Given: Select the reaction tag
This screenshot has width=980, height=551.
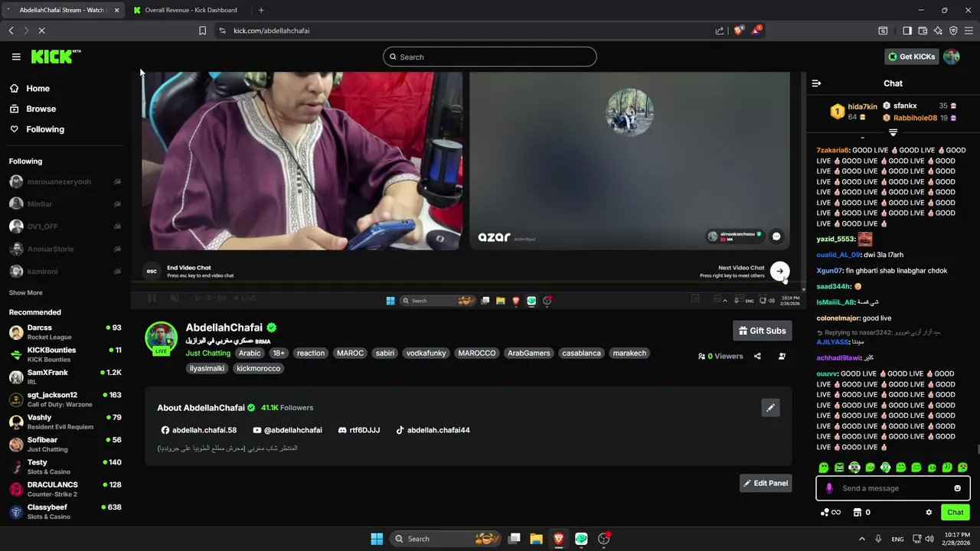Looking at the screenshot, I should click(x=311, y=353).
